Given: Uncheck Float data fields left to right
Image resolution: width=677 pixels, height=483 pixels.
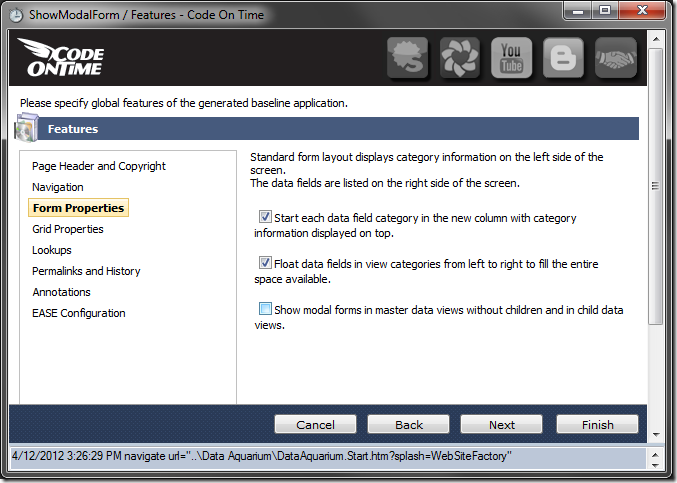Looking at the screenshot, I should [x=265, y=262].
